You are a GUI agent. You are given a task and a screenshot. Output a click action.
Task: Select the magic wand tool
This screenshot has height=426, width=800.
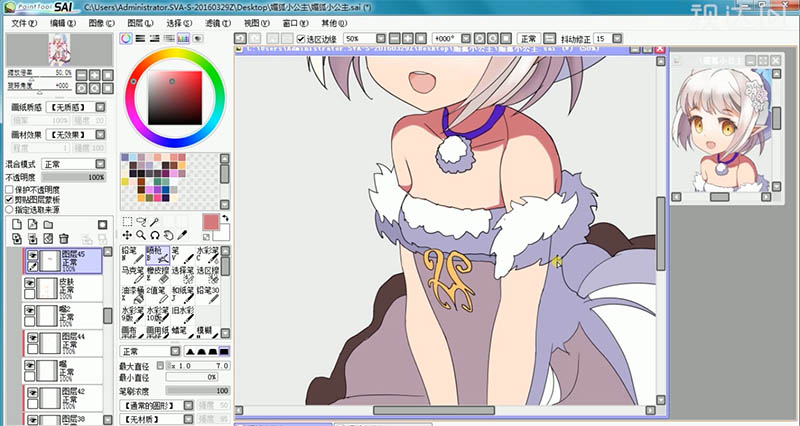(x=154, y=221)
